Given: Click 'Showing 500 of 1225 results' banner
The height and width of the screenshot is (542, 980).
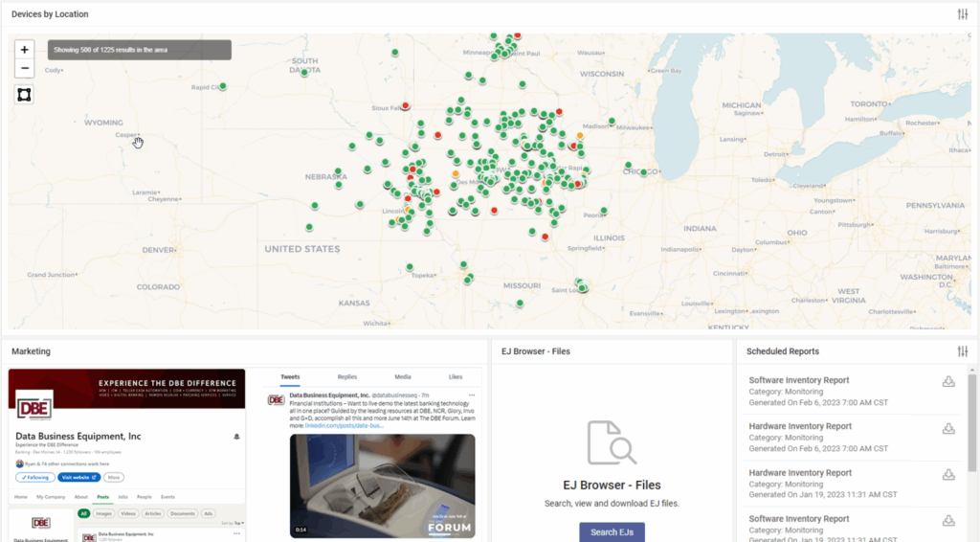Looking at the screenshot, I should click(x=140, y=50).
